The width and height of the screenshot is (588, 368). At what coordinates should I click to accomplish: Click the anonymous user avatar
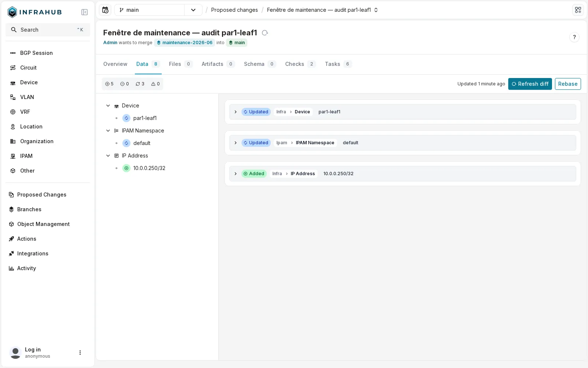[15, 353]
